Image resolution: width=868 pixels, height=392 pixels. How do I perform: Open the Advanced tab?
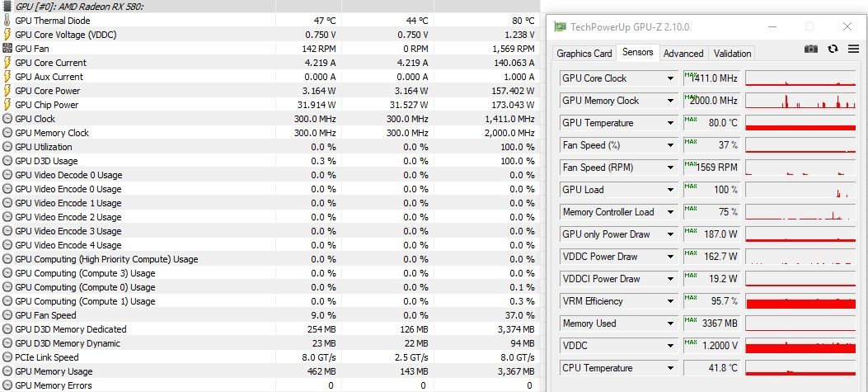click(x=683, y=53)
